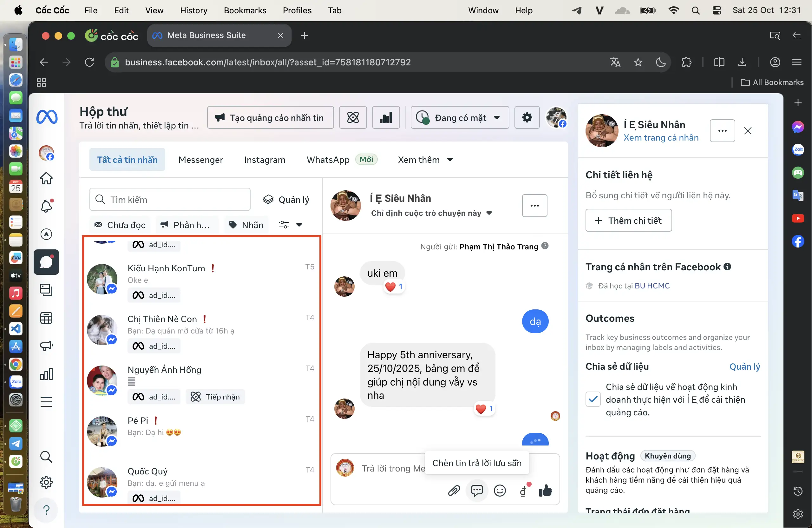
Task: Open the emoji picker icon
Action: coord(500,491)
